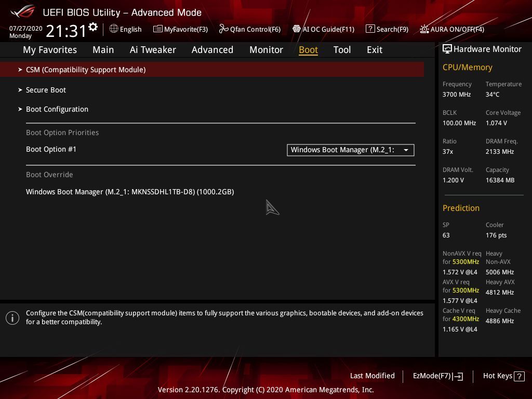Click the 3700 MHz frequency value

coord(457,95)
